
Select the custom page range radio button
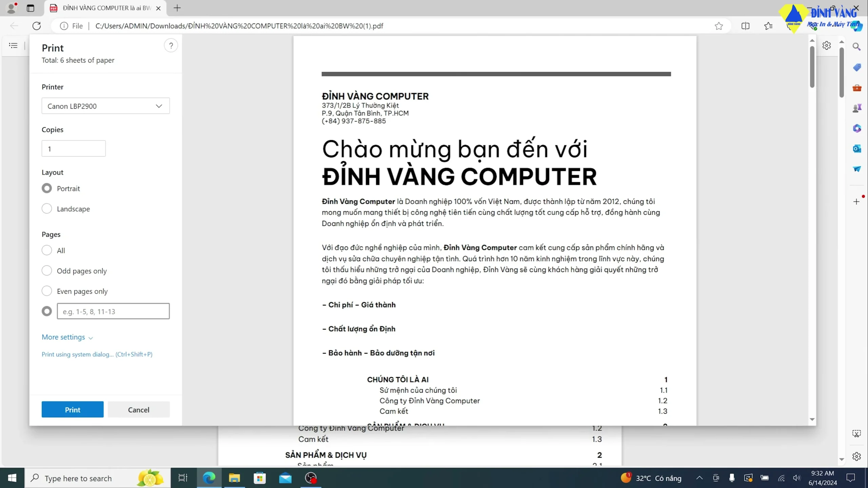(x=47, y=311)
